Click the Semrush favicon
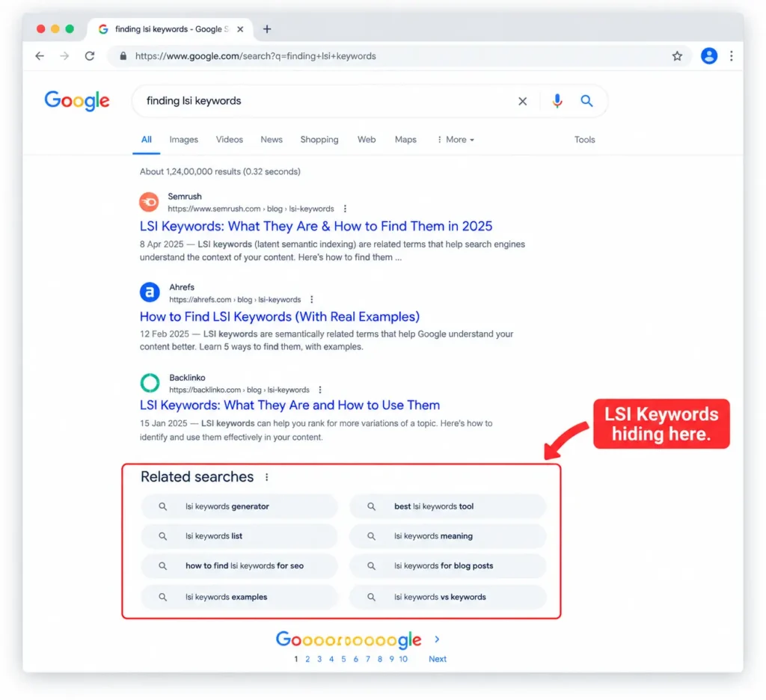766x700 pixels. 149,202
